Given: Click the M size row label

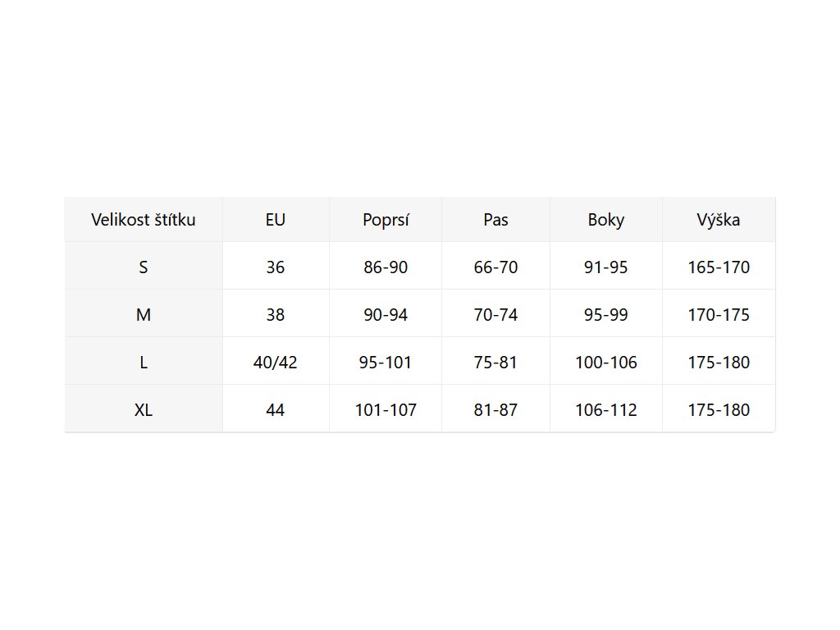Looking at the screenshot, I should point(144,315).
